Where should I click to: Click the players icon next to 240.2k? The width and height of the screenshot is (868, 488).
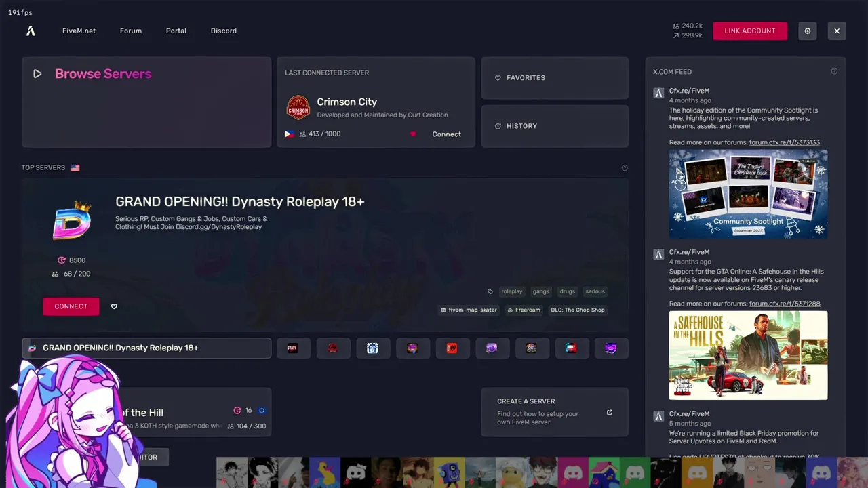pyautogui.click(x=675, y=26)
